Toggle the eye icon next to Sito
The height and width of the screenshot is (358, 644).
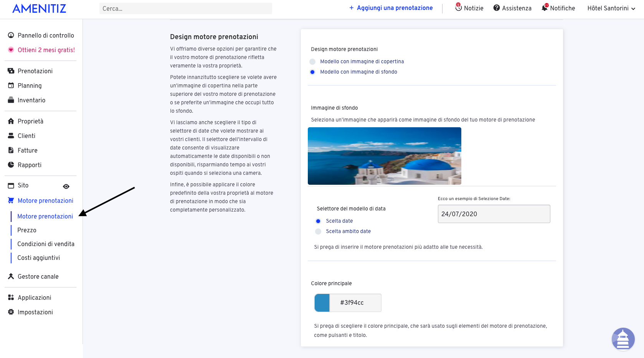pos(66,186)
